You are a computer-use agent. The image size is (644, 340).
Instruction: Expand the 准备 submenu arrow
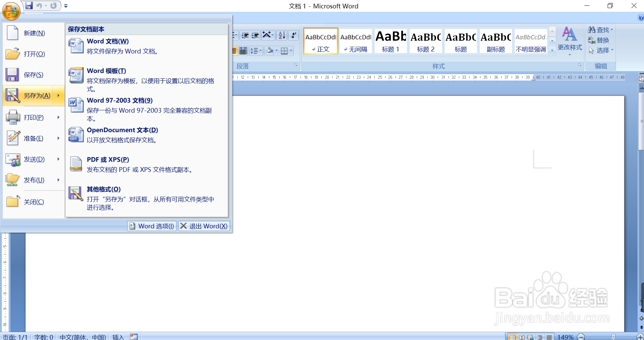point(59,138)
